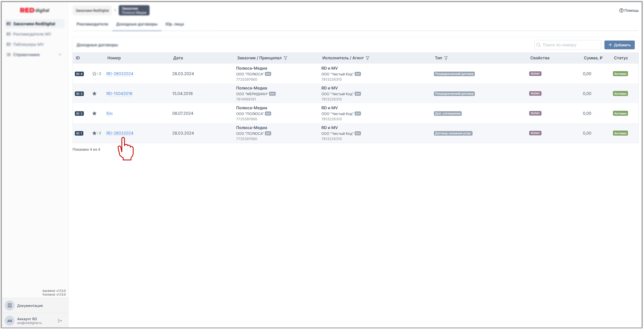Toggle the star in the ID 3 row
Screen dimensions: 644x329
click(94, 94)
